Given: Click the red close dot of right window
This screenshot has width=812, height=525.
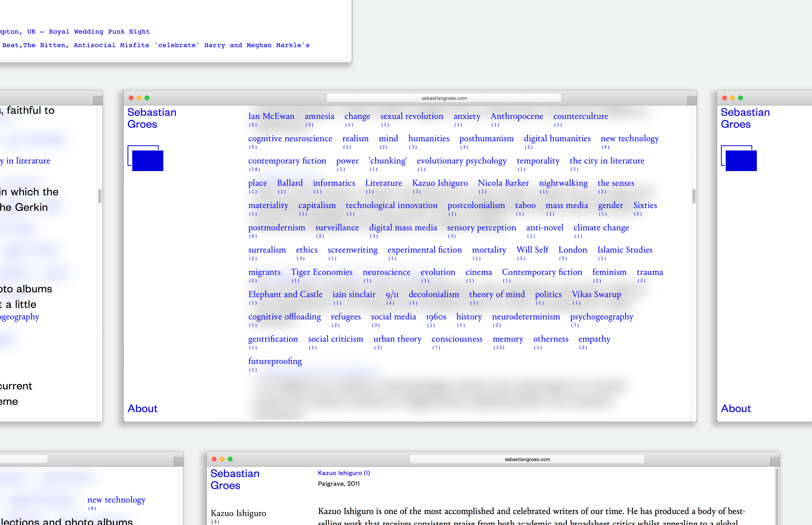Looking at the screenshot, I should pyautogui.click(x=724, y=98).
